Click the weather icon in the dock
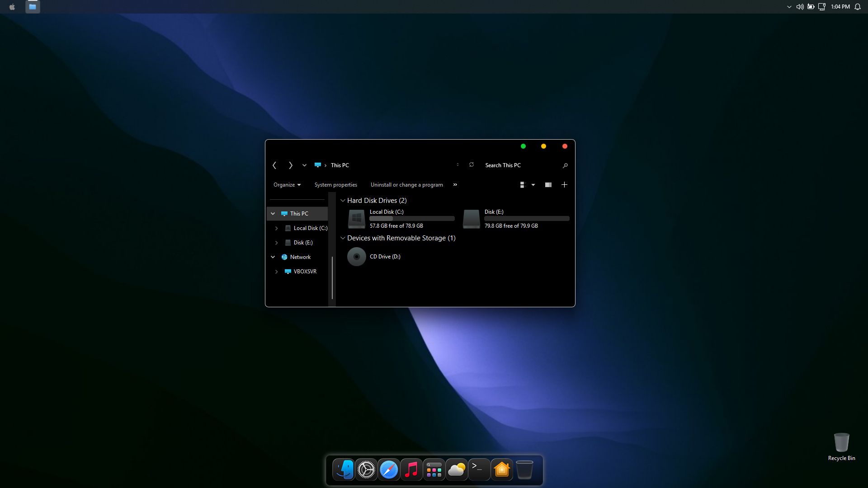 coord(456,470)
